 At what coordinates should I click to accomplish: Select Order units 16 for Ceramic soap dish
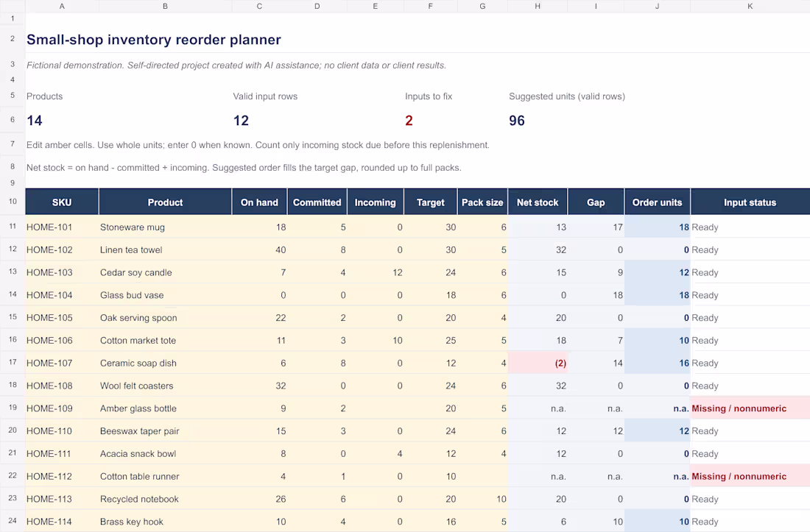tap(657, 363)
